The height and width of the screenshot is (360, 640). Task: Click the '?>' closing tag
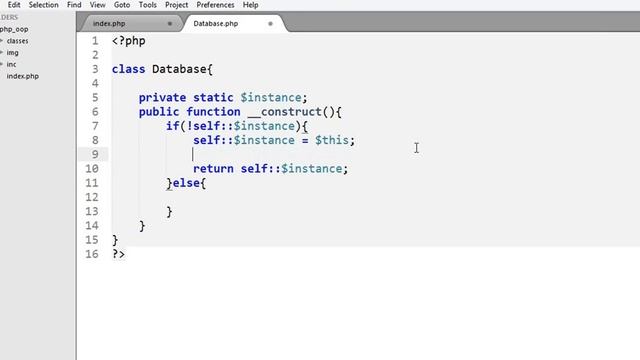118,254
